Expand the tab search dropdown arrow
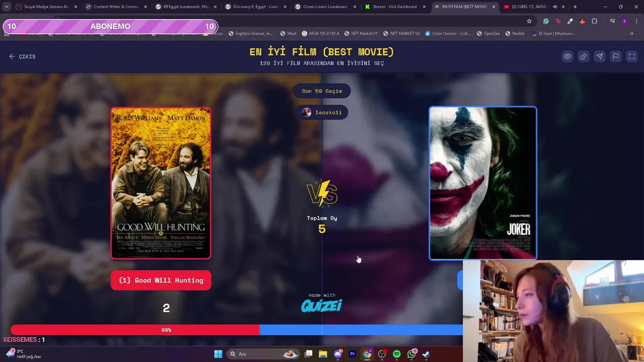This screenshot has width=644, height=362. (6, 7)
